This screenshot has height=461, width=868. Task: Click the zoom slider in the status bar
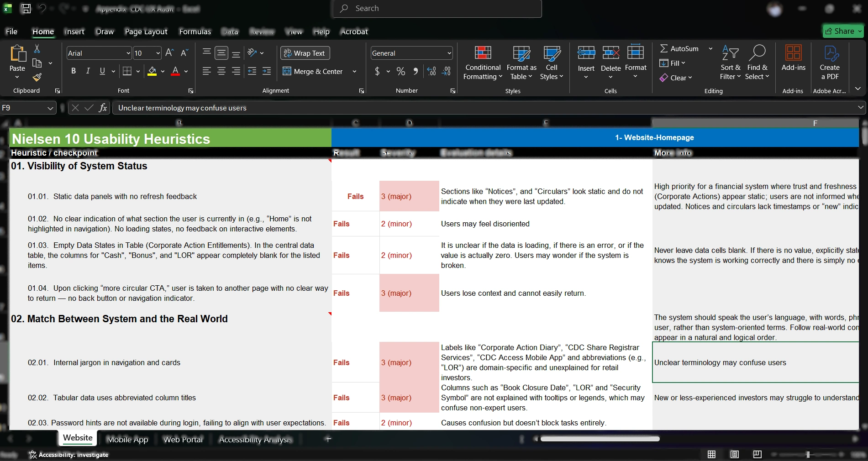808,455
